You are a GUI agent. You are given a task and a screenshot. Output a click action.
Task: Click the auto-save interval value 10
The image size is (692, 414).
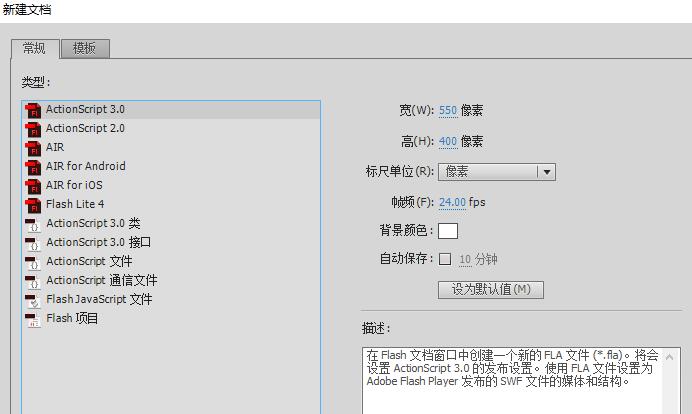(x=465, y=259)
